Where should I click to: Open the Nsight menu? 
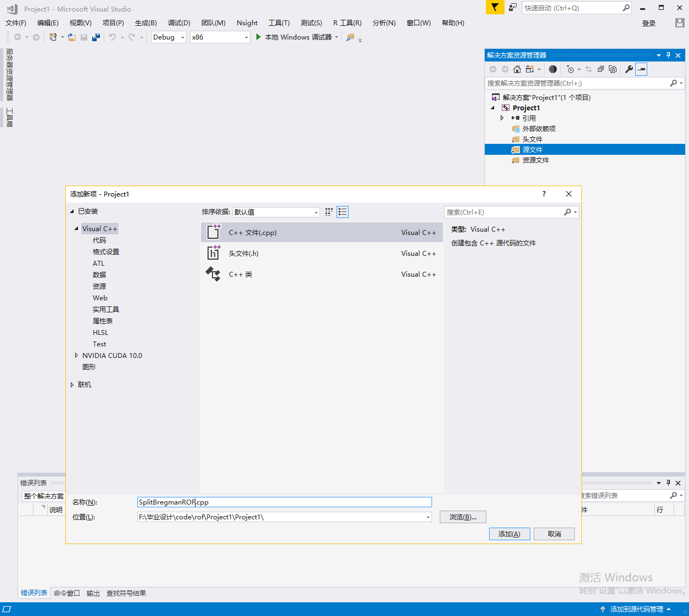pyautogui.click(x=247, y=23)
